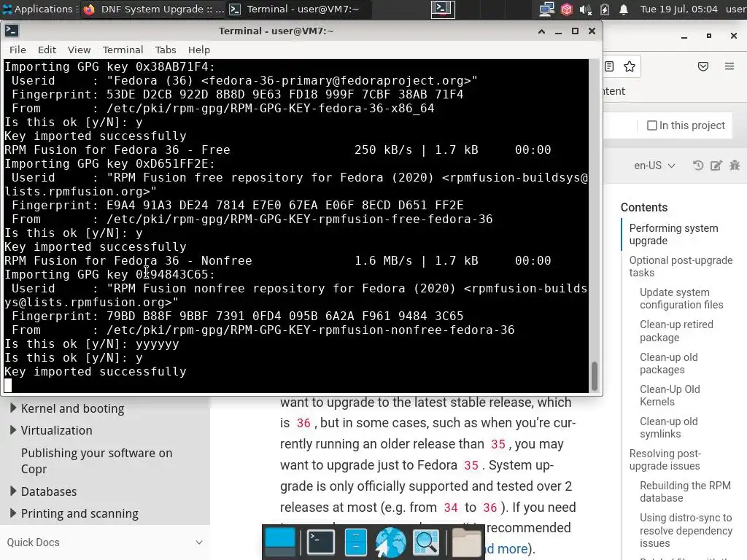Open Publishing your software on Copr

point(97,461)
